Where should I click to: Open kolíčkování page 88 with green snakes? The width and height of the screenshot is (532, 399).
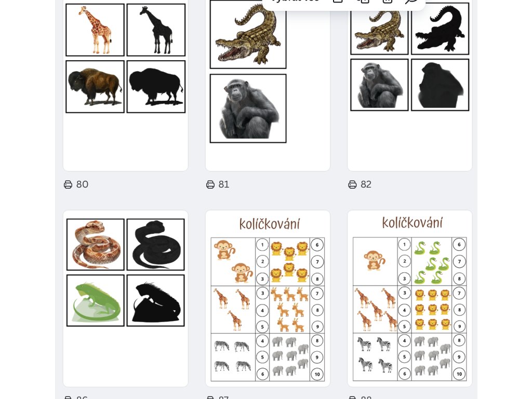click(410, 299)
